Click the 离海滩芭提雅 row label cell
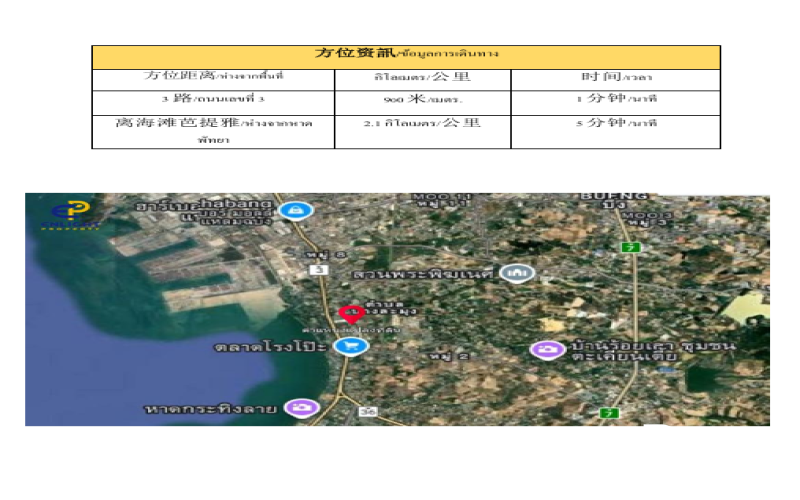Viewport: 800px width, 500px height. [213, 131]
